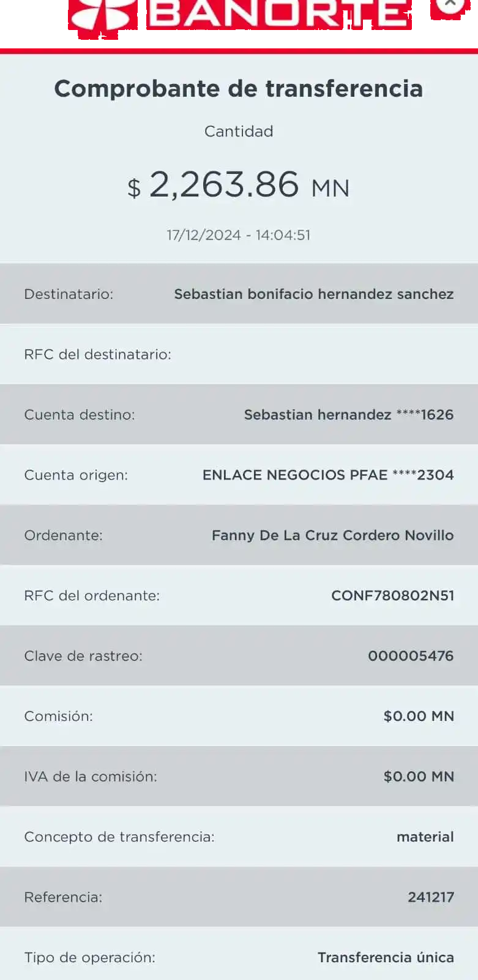Click the Cantidad label
The height and width of the screenshot is (980, 478).
239,131
